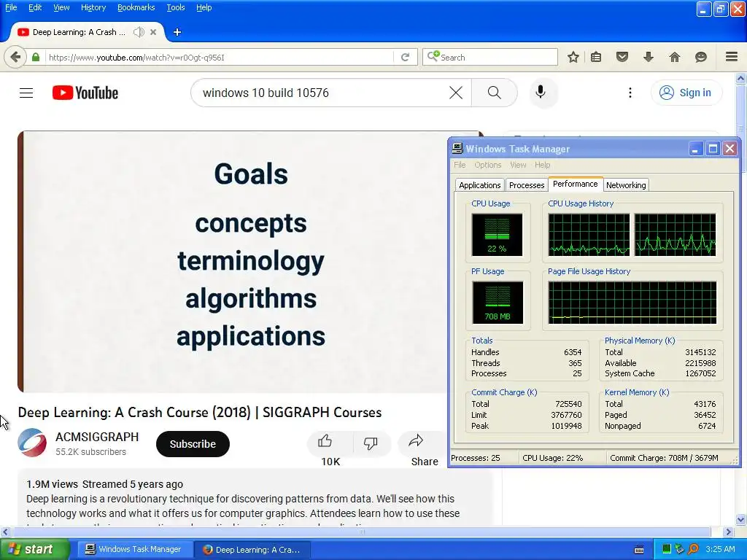Click the YouTube logo
The height and width of the screenshot is (560, 747).
coord(85,93)
